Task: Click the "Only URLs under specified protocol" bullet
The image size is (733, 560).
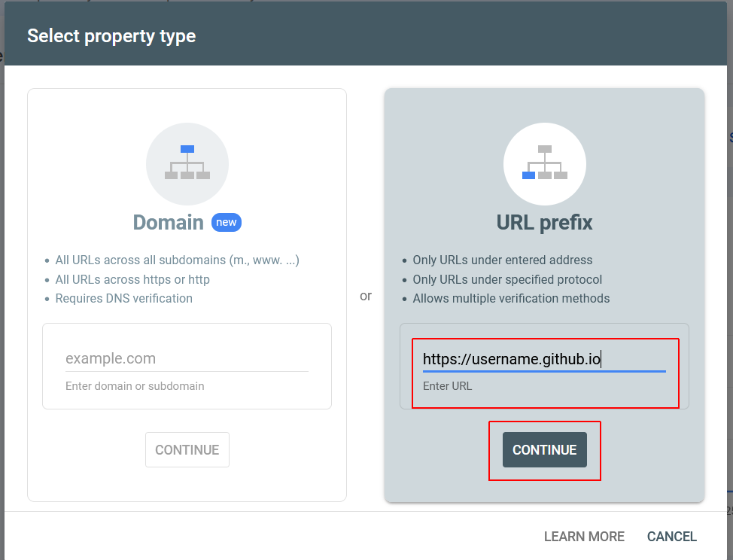Action: point(507,279)
